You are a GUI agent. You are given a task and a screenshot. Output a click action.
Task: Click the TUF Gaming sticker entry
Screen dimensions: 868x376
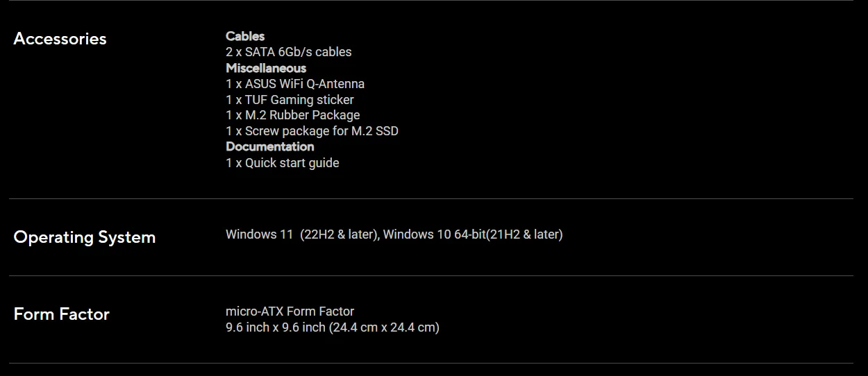coord(290,100)
